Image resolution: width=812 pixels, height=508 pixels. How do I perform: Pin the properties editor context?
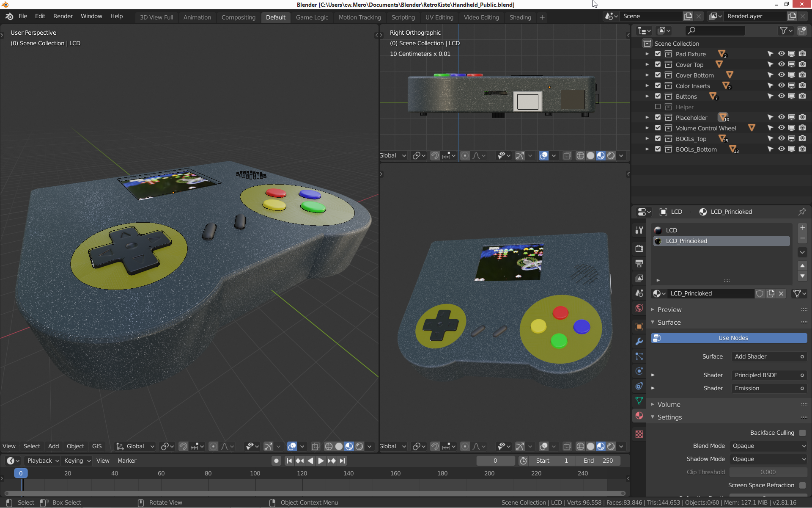[802, 212]
